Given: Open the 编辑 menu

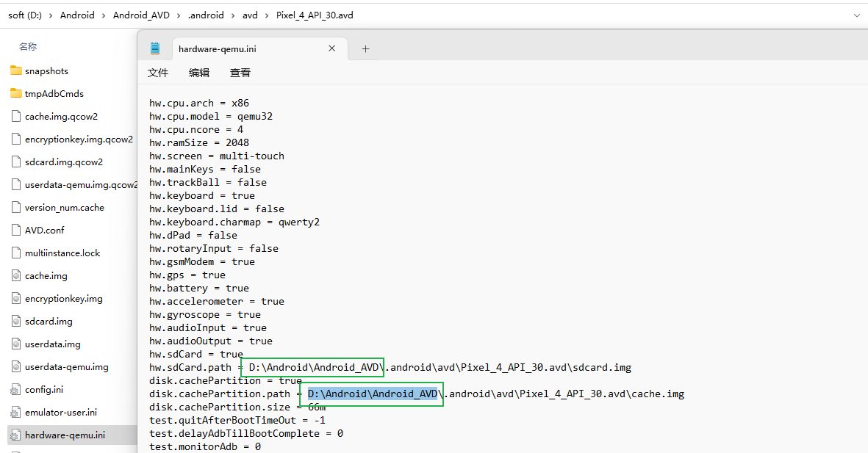Looking at the screenshot, I should (x=199, y=73).
